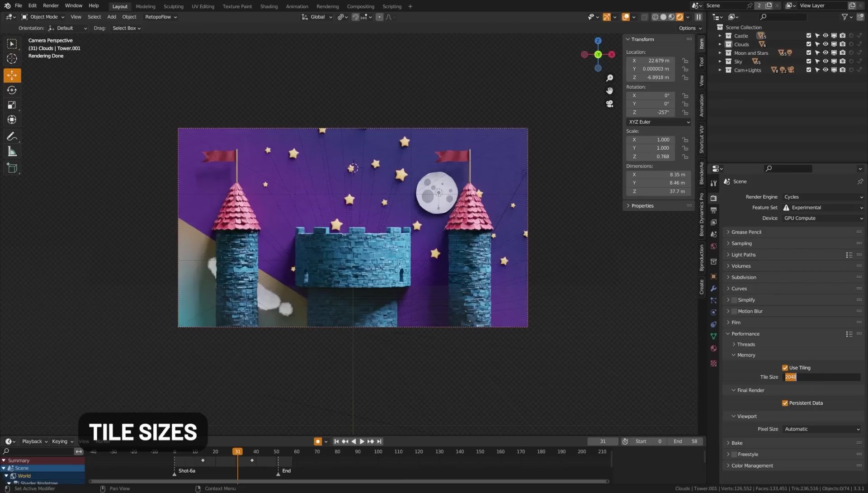Select the 3D Cursor tool

tap(12, 59)
